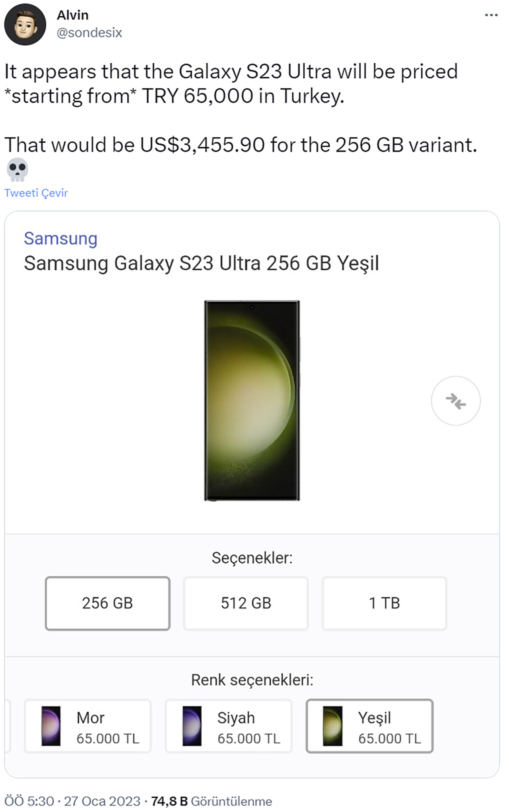Open the @sondesix handle link
509x812 pixels.
pos(89,33)
